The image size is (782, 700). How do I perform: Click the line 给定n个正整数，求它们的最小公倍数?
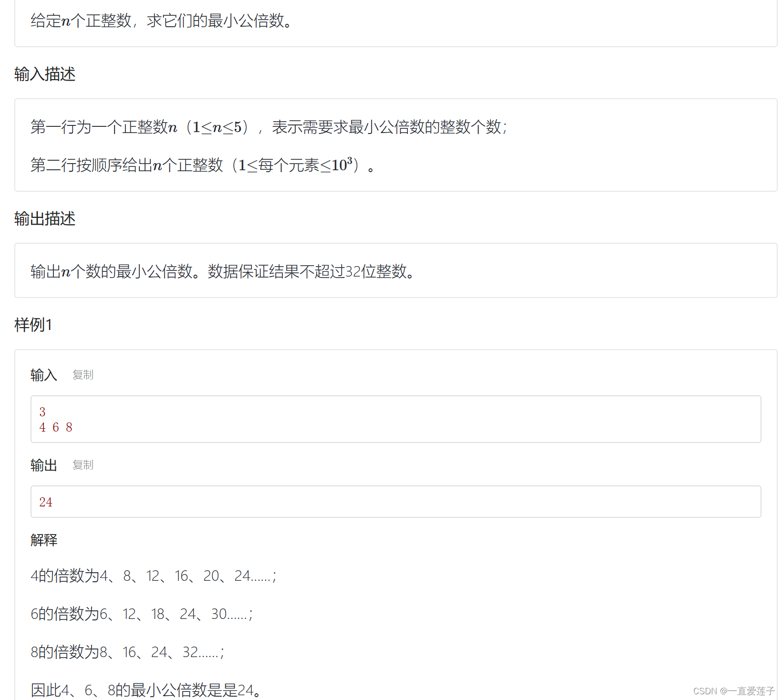coord(161,21)
